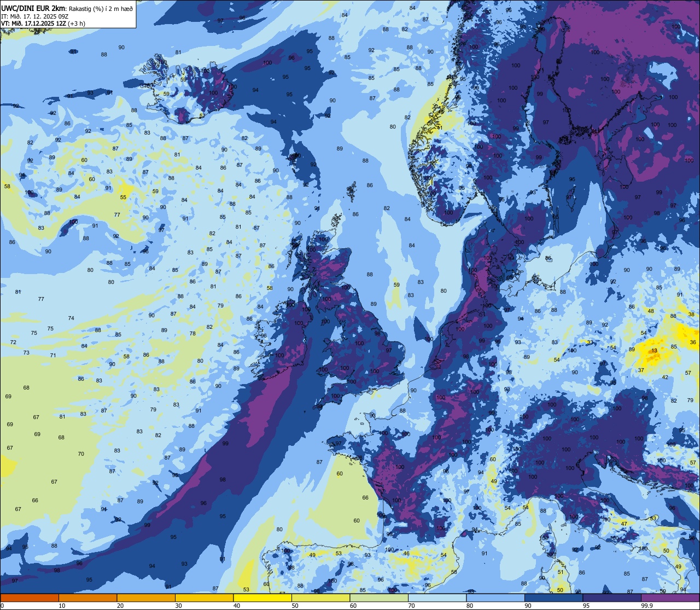Click the "36" humidity value on the map
The height and width of the screenshot is (610, 700).
point(693,342)
